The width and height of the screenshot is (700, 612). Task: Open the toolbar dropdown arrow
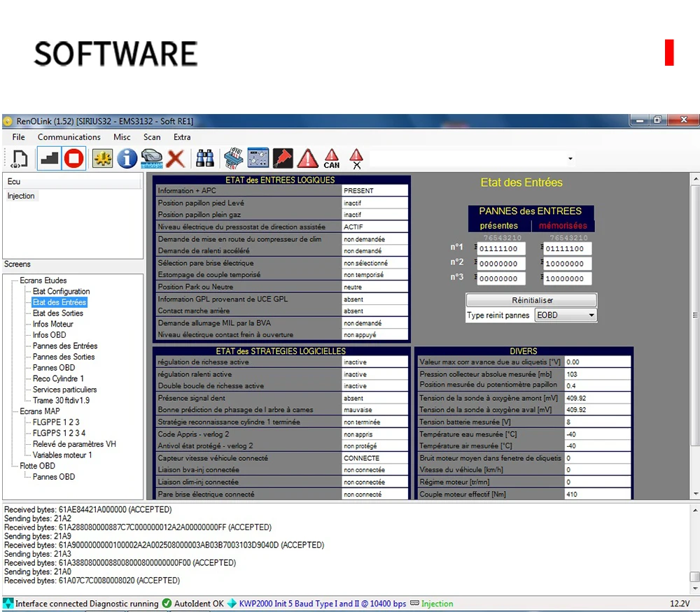pyautogui.click(x=570, y=159)
